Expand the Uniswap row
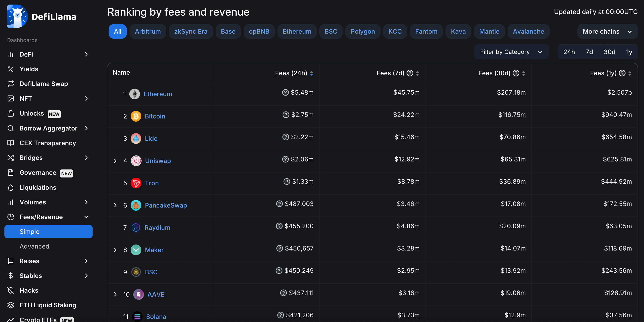 pyautogui.click(x=115, y=161)
